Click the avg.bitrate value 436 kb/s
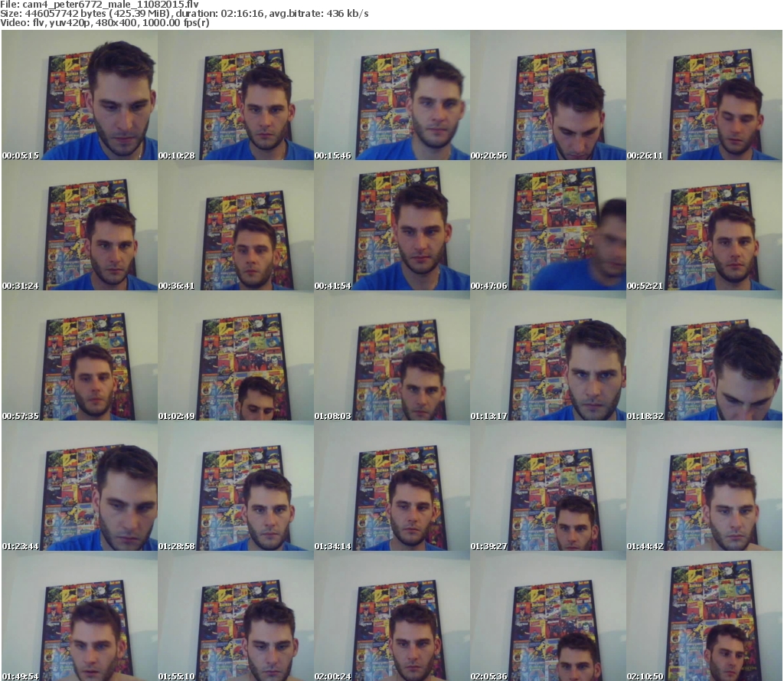The height and width of the screenshot is (681, 784). 348,14
